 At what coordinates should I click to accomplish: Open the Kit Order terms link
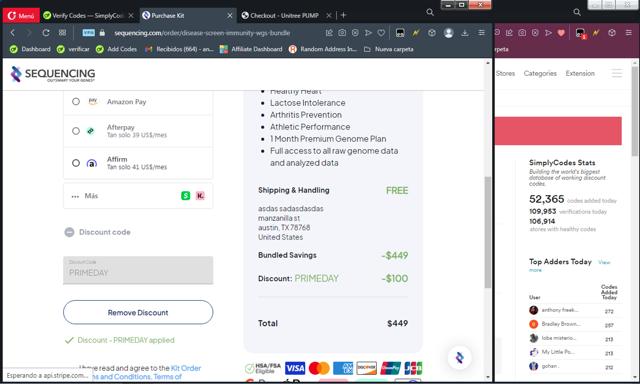186,368
